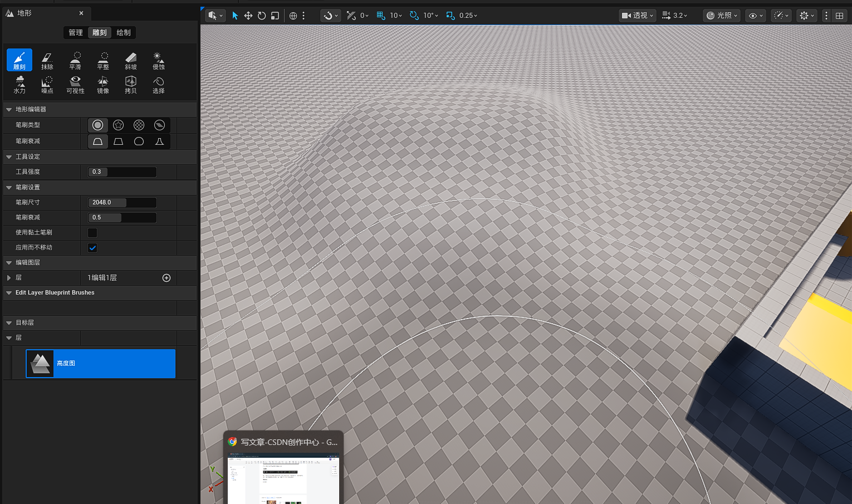The height and width of the screenshot is (504, 852).
Task: Collapse the 工具设定 section
Action: (9, 157)
